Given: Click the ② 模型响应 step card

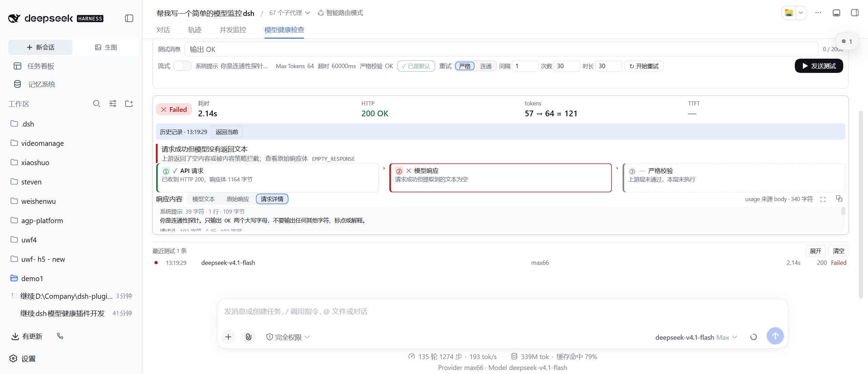Looking at the screenshot, I should click(x=501, y=178).
